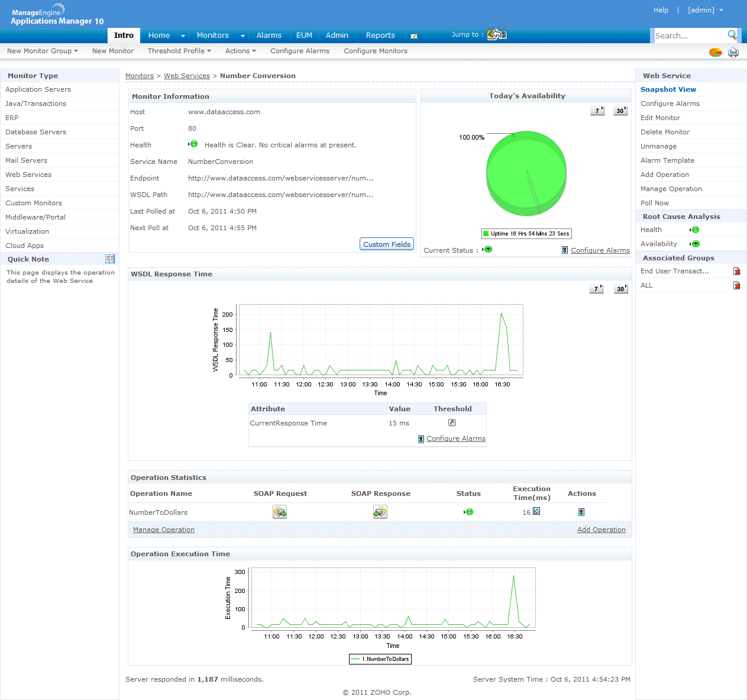Click the Custom Fields button
This screenshot has width=747, height=700.
[387, 244]
